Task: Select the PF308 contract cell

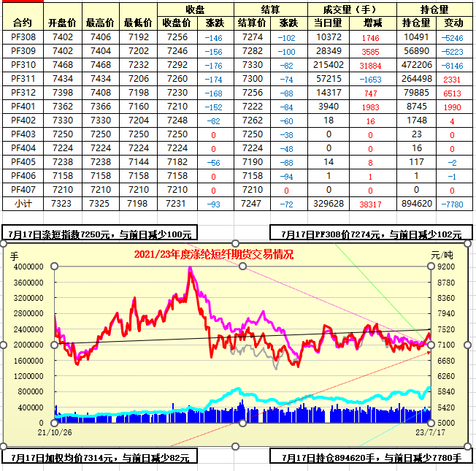Action: point(23,37)
